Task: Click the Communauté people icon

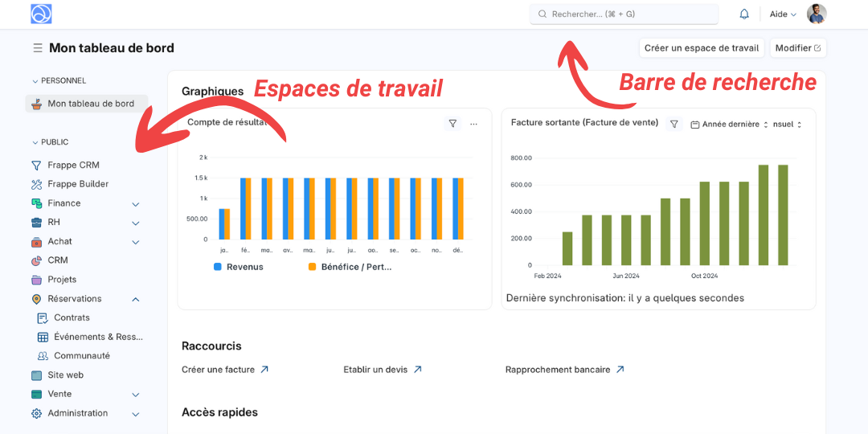Action: coord(43,356)
